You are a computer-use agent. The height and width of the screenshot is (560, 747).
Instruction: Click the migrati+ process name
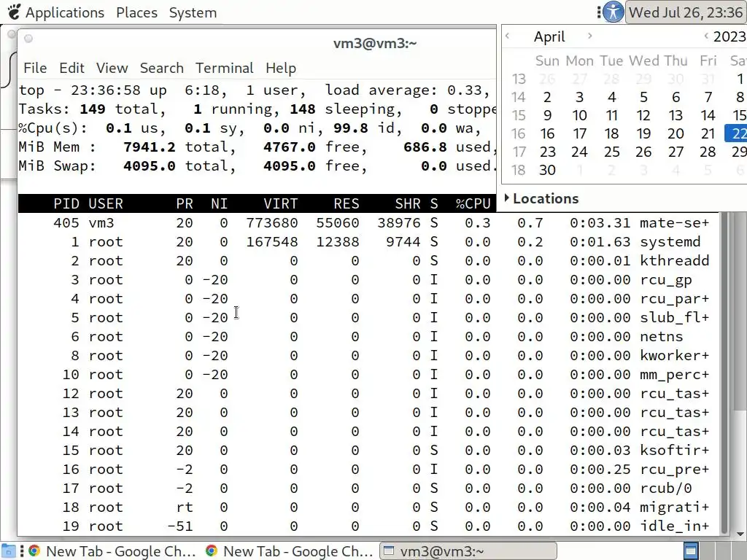(674, 507)
